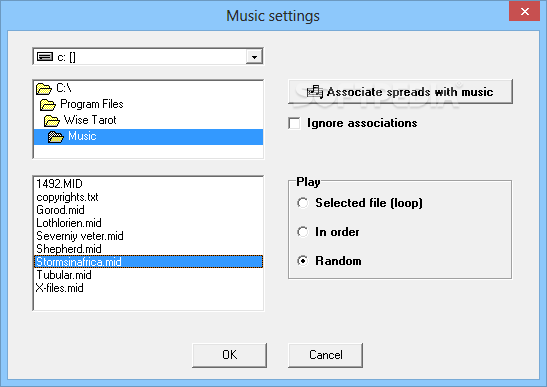547x387 pixels.
Task: Enable the Ignore associations checkbox
Action: tap(294, 123)
